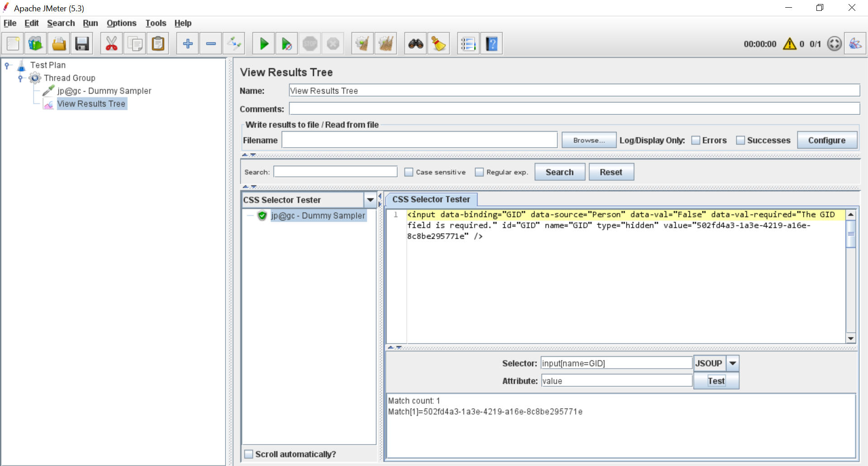Click the Open file folder icon
This screenshot has height=466, width=868.
click(x=59, y=44)
